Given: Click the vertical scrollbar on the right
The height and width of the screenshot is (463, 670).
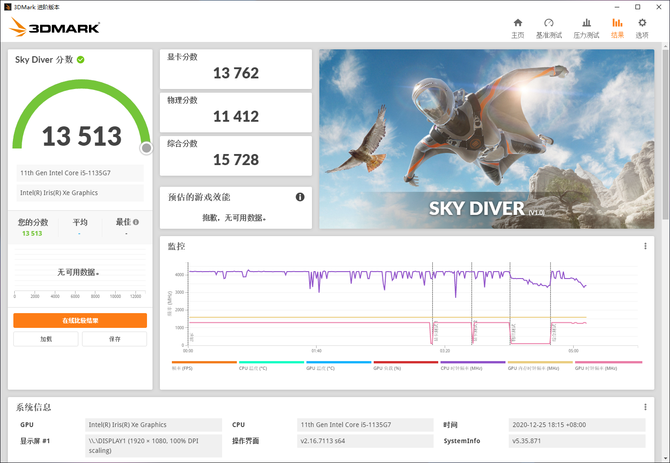Looking at the screenshot, I should click(x=663, y=250).
